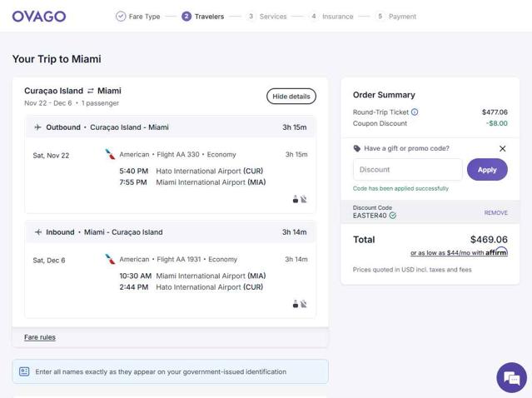The width and height of the screenshot is (532, 398).
Task: Remove the EASTER40 discount code
Action: point(495,213)
